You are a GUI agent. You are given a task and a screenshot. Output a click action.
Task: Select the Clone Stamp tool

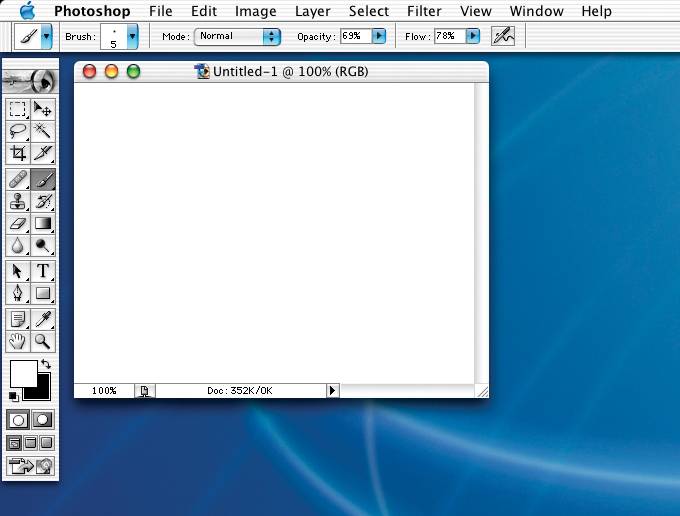(18, 201)
